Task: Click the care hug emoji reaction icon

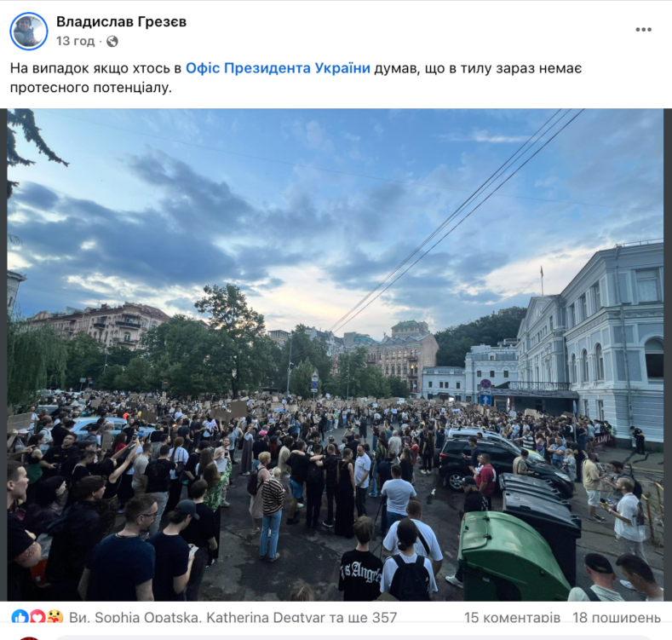Action: pyautogui.click(x=55, y=617)
